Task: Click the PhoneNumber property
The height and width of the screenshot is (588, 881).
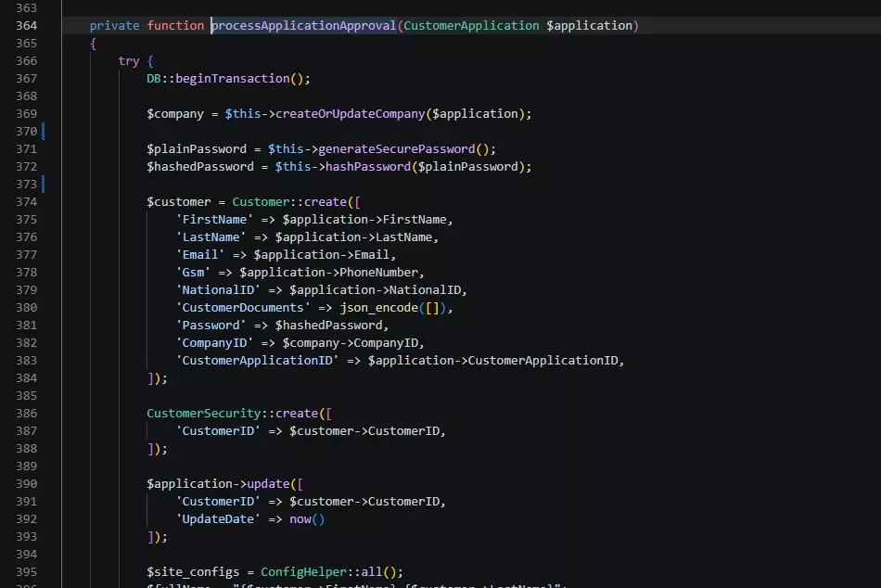Action: 379,272
